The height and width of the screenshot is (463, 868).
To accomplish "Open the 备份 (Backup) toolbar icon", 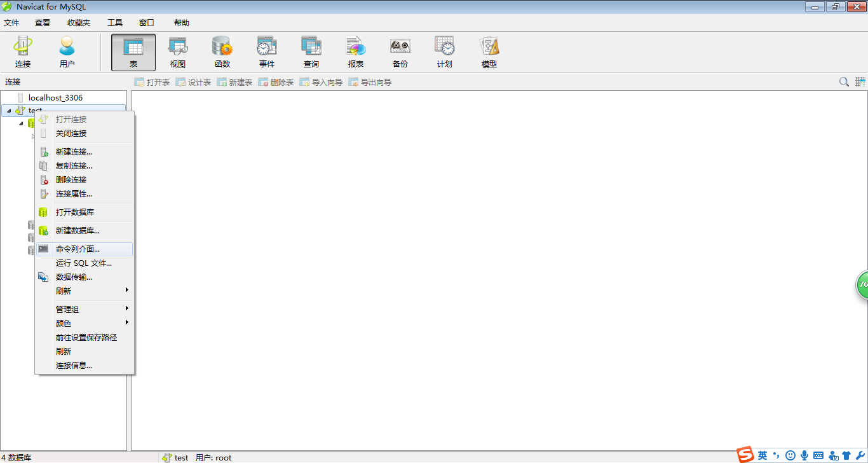I will point(400,52).
